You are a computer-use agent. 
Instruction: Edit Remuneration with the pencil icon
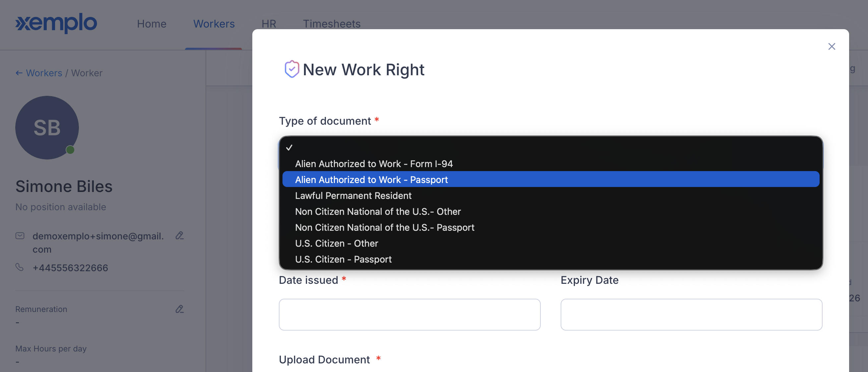[x=179, y=309]
